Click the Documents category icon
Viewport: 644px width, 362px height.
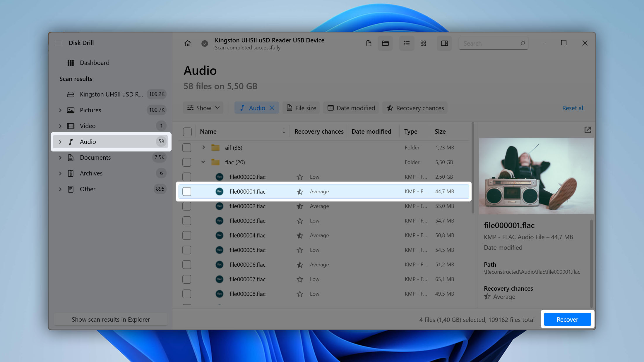71,158
